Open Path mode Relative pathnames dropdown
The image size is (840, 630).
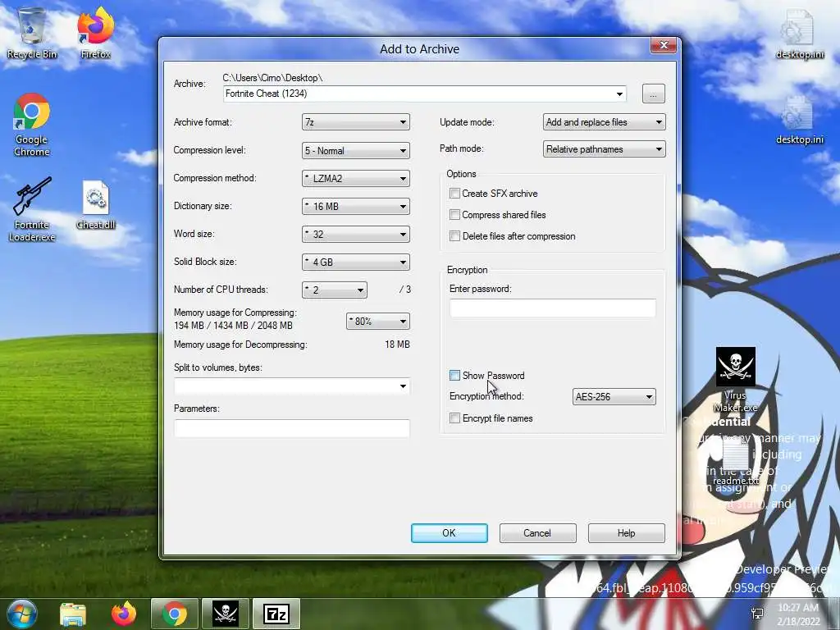click(x=605, y=149)
